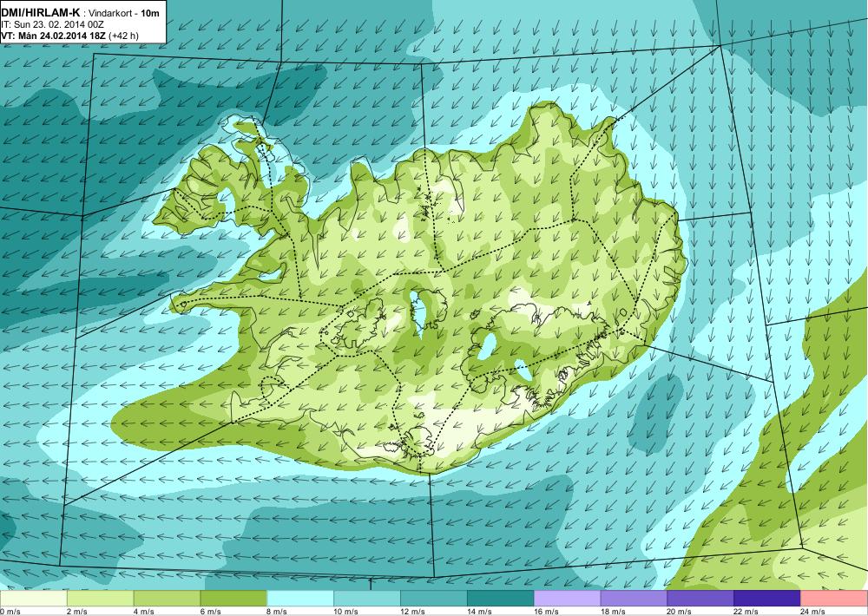Click the violet 20 m/s legend swatch
Screen dimensions: 868x616
point(700,599)
